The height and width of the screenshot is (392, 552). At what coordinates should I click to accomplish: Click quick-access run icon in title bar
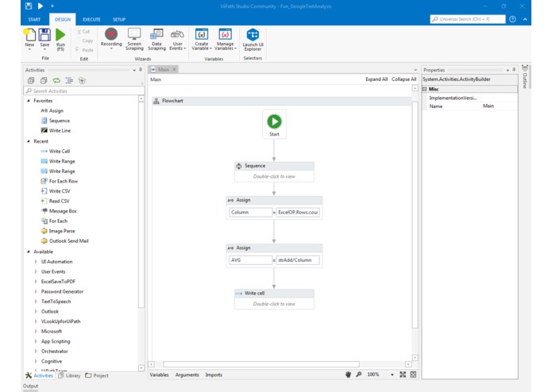click(41, 6)
